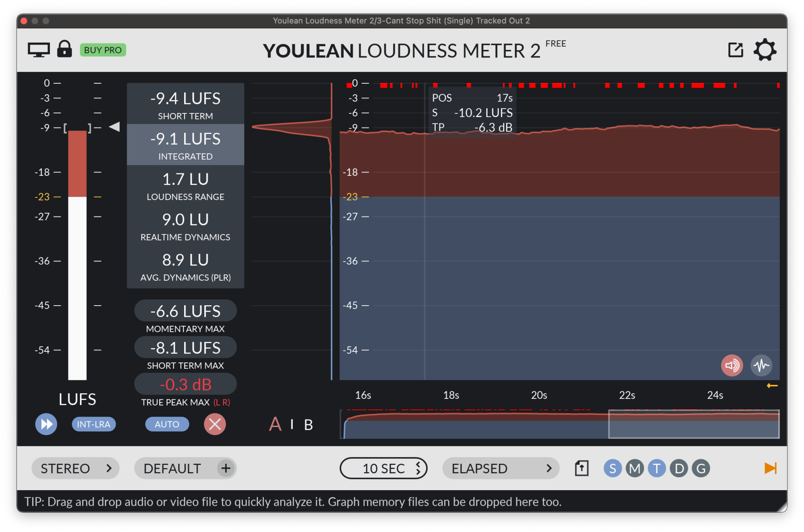This screenshot has width=804, height=532.
Task: Close the window with red button
Action: tap(24, 21)
